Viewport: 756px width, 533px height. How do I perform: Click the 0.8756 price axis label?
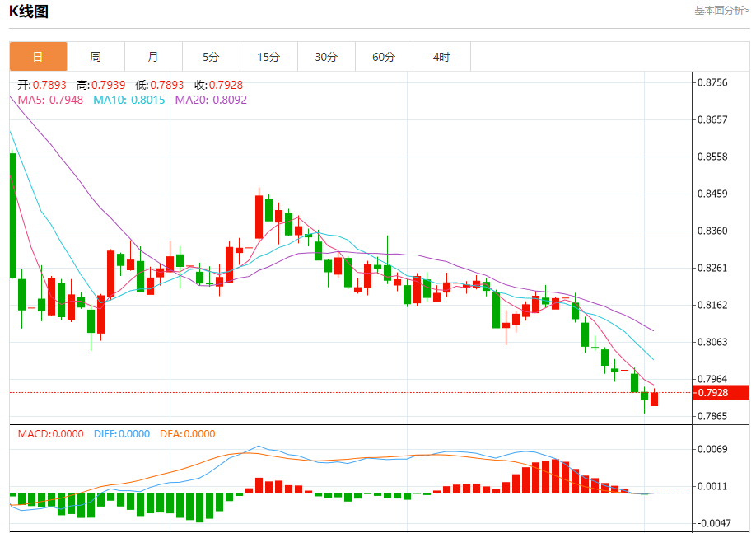pos(712,82)
